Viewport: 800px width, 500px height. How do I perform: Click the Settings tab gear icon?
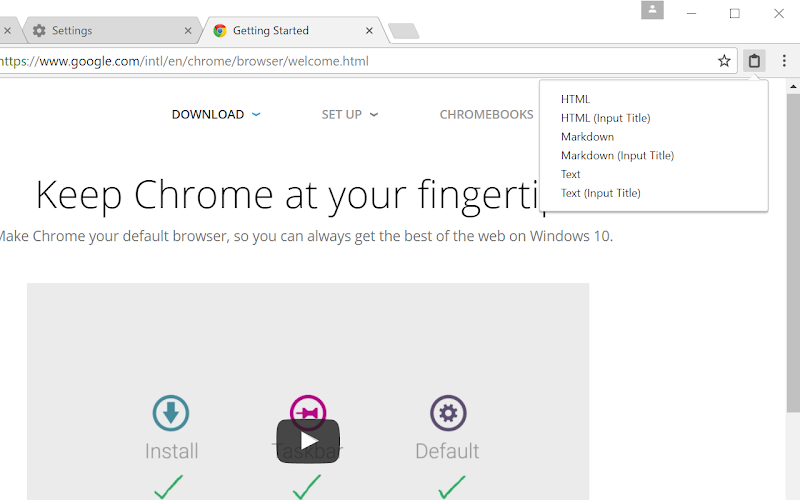tap(39, 31)
